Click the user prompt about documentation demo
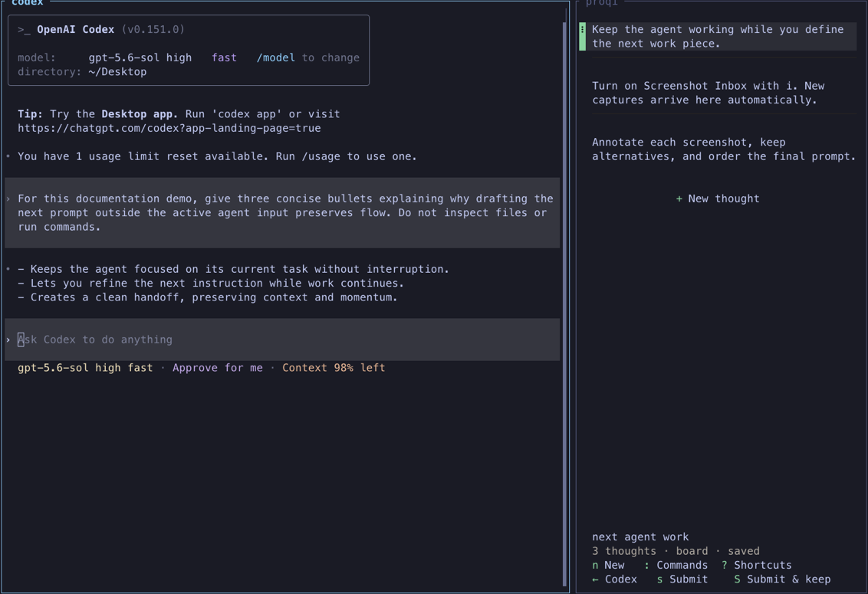Image resolution: width=868 pixels, height=594 pixels. [282, 212]
